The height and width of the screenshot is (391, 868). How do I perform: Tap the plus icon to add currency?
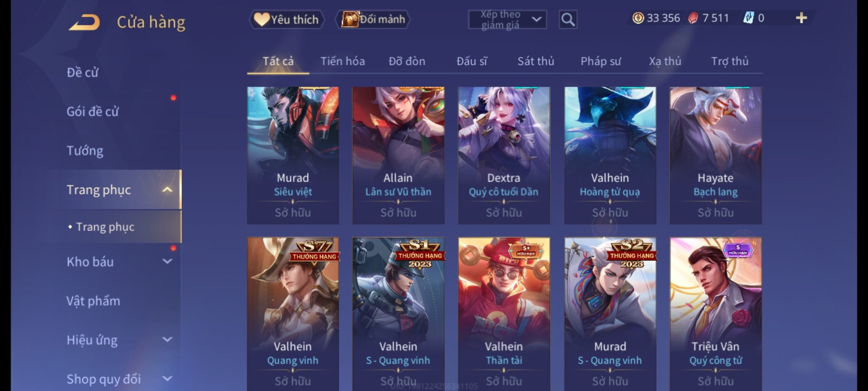click(801, 18)
